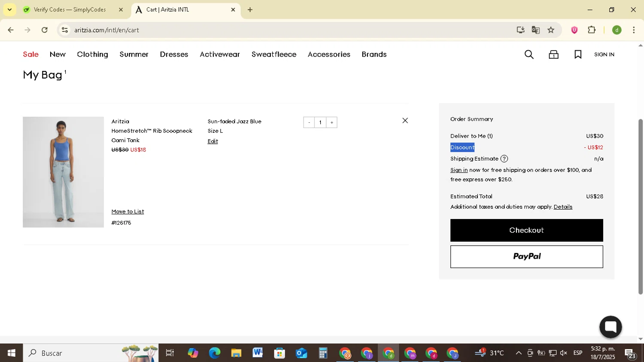The height and width of the screenshot is (362, 644).
Task: Open the New menu
Action: pos(58,55)
